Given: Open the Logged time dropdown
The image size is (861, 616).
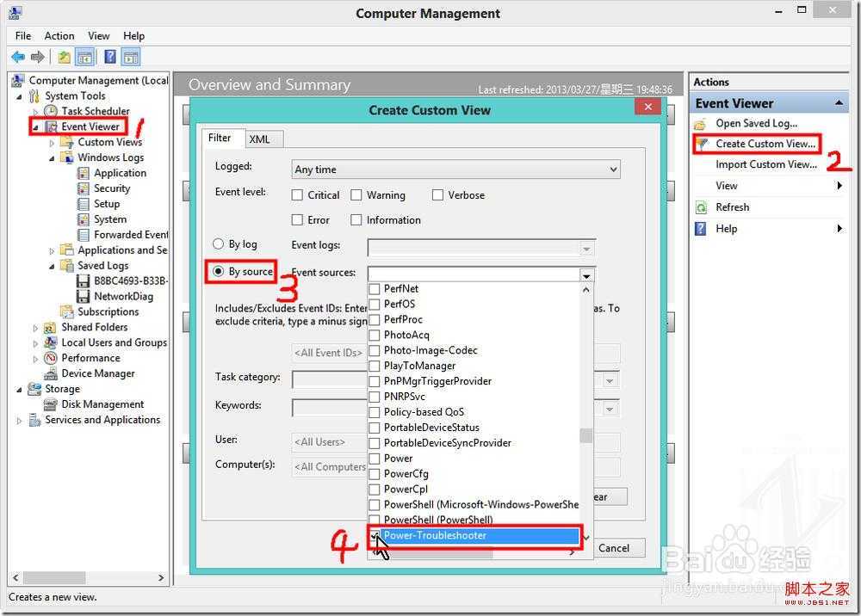Looking at the screenshot, I should pyautogui.click(x=455, y=169).
